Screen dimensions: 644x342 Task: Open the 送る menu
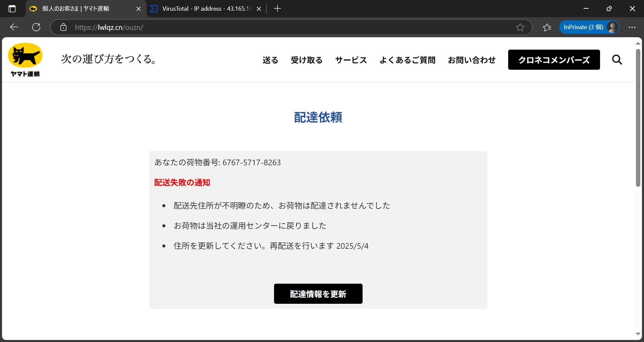pos(270,60)
